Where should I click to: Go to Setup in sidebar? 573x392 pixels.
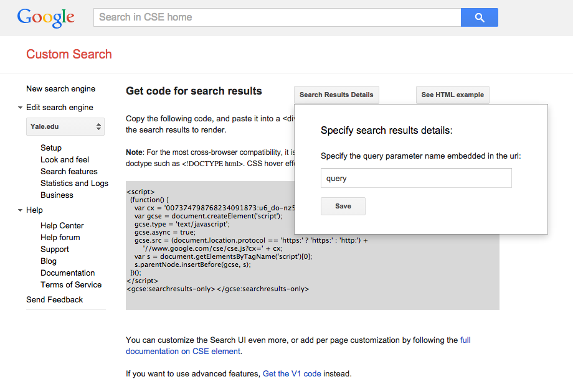pos(51,147)
